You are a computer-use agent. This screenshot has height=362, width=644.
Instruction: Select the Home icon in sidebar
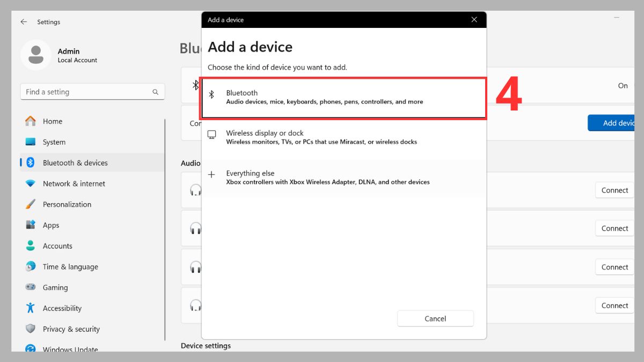click(31, 121)
